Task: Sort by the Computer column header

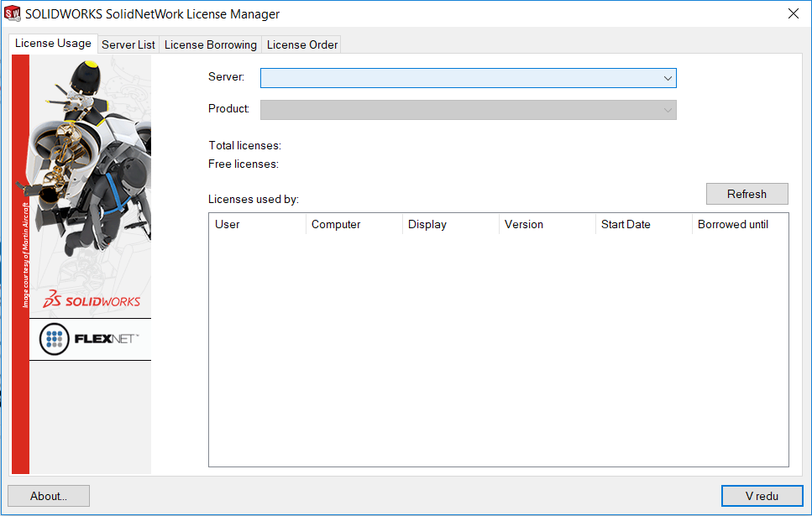Action: (x=354, y=224)
